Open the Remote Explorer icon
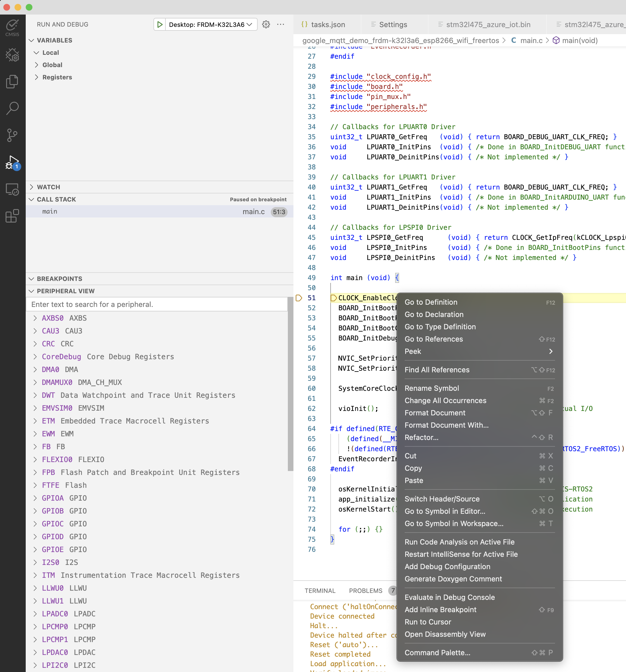The width and height of the screenshot is (626, 672). tap(12, 189)
